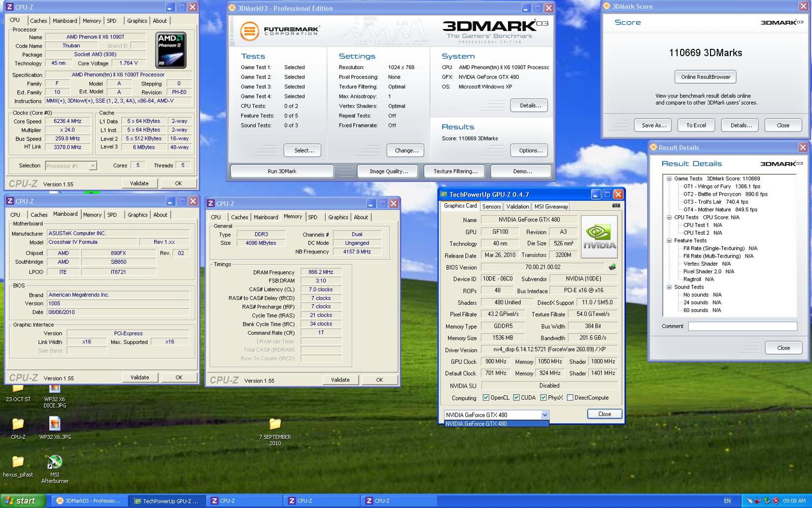Choose NVIDIA GeForce GTX 480 list entry
This screenshot has height=508, width=812.
(496, 424)
